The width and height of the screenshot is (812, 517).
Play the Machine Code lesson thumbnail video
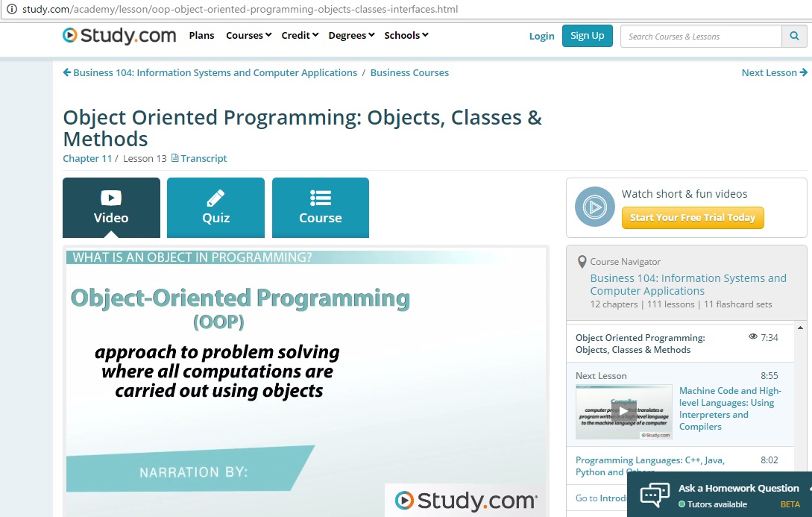(623, 412)
